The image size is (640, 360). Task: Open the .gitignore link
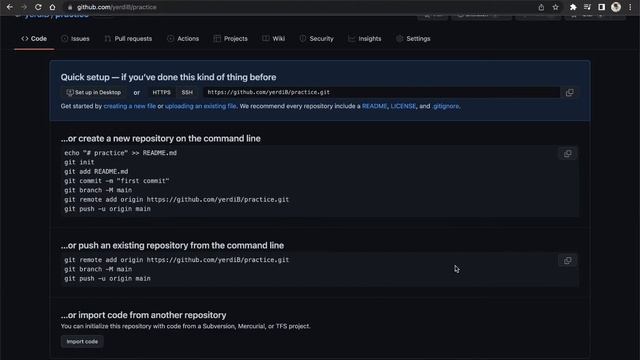(x=446, y=106)
